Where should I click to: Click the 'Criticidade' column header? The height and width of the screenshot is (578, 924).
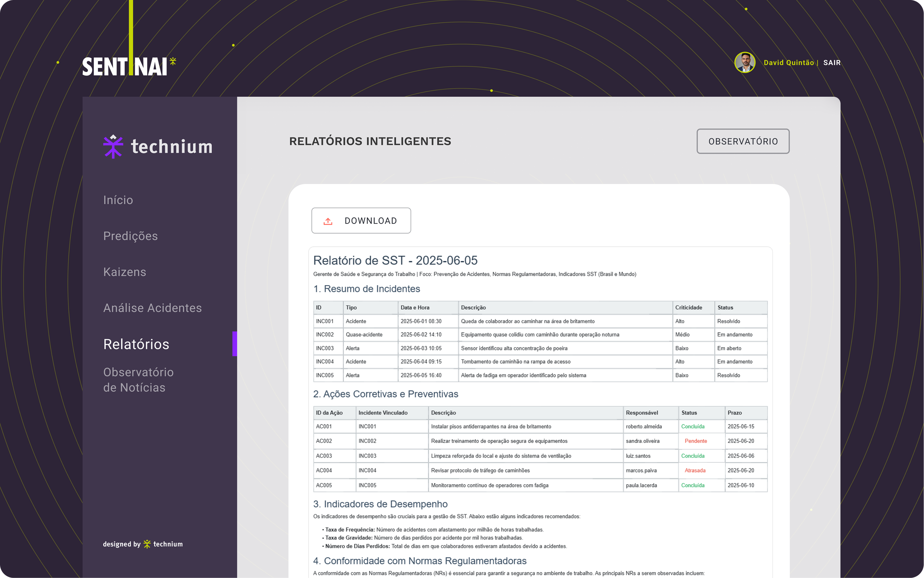coord(693,307)
